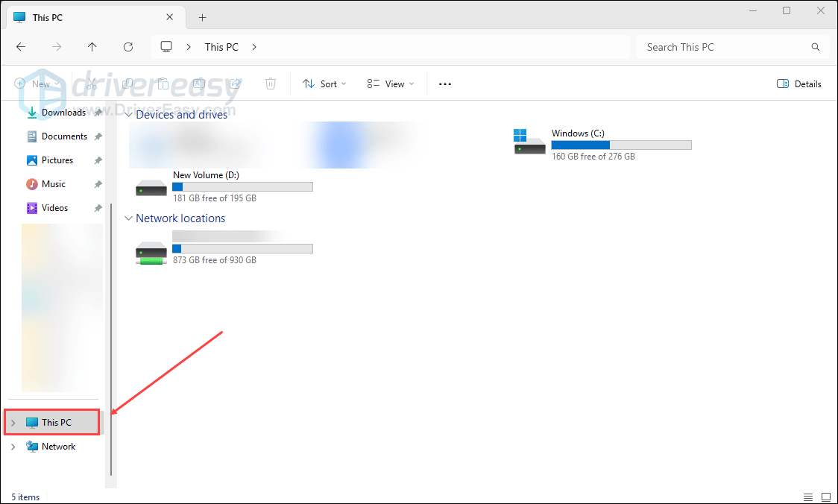Refresh the This PC view
Screen dimensions: 838x504
[128, 47]
